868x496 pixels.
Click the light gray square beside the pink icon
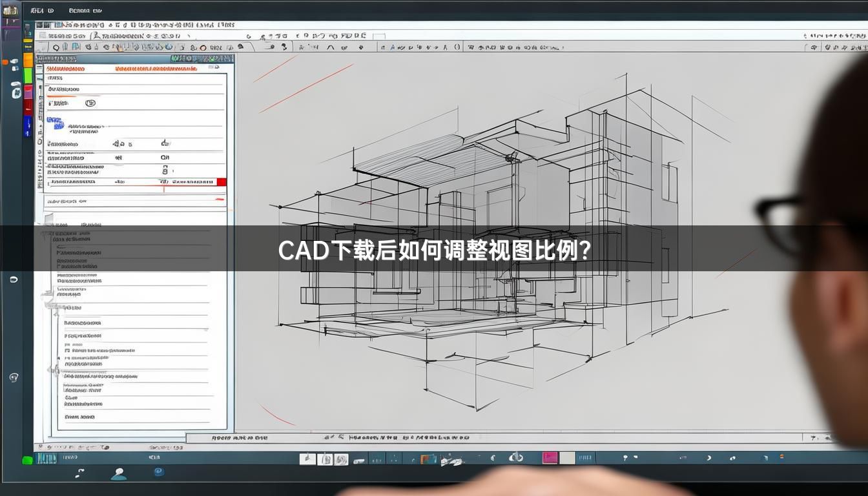click(567, 458)
